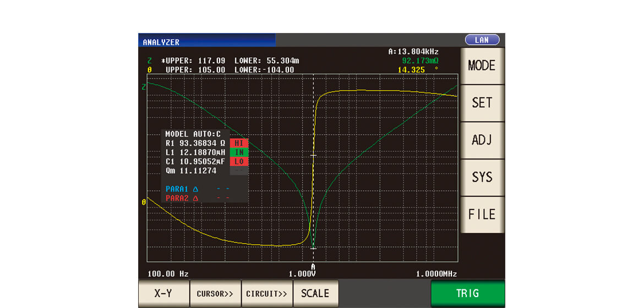Open the SET settings menu
644x308 pixels.
click(x=482, y=103)
